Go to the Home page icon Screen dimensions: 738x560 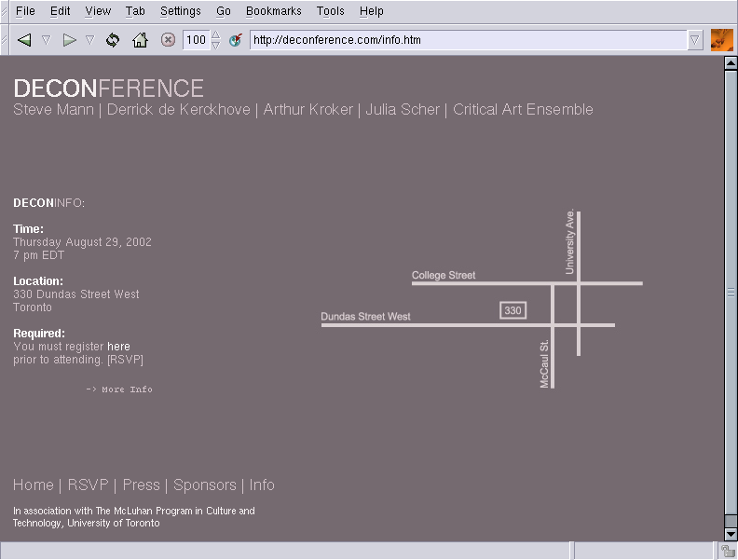pos(140,40)
